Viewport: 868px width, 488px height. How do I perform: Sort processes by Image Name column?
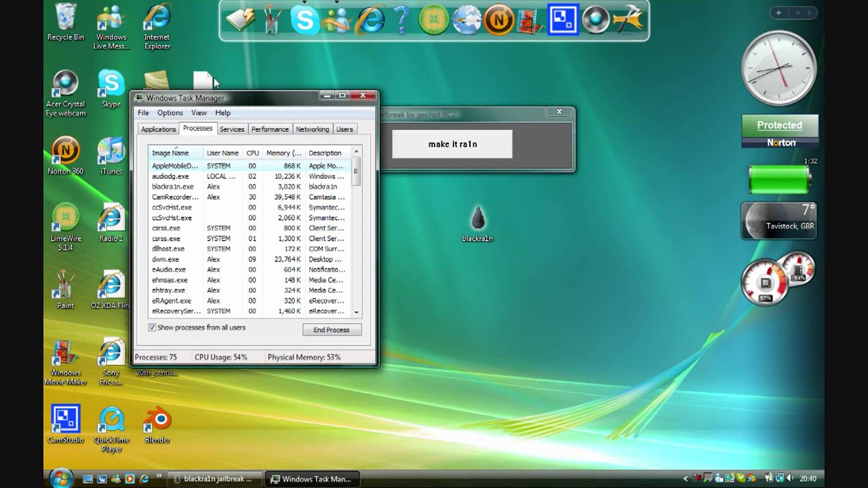(x=176, y=153)
